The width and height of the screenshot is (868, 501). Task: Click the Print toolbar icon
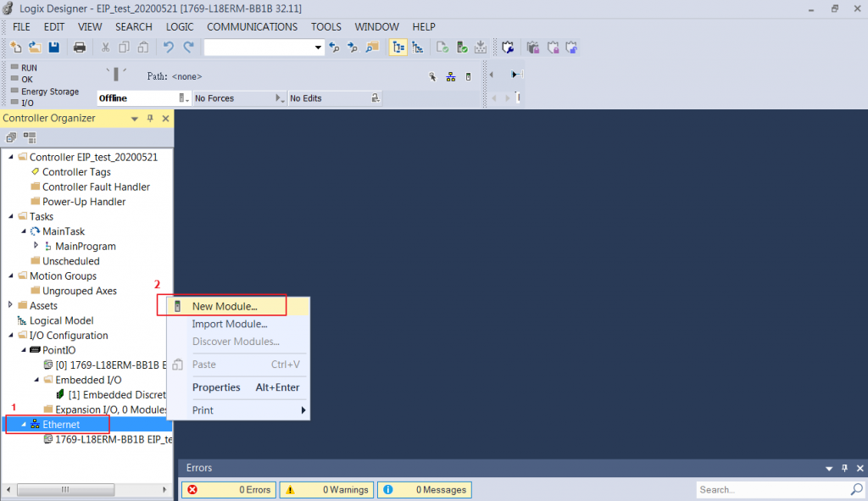click(x=79, y=47)
